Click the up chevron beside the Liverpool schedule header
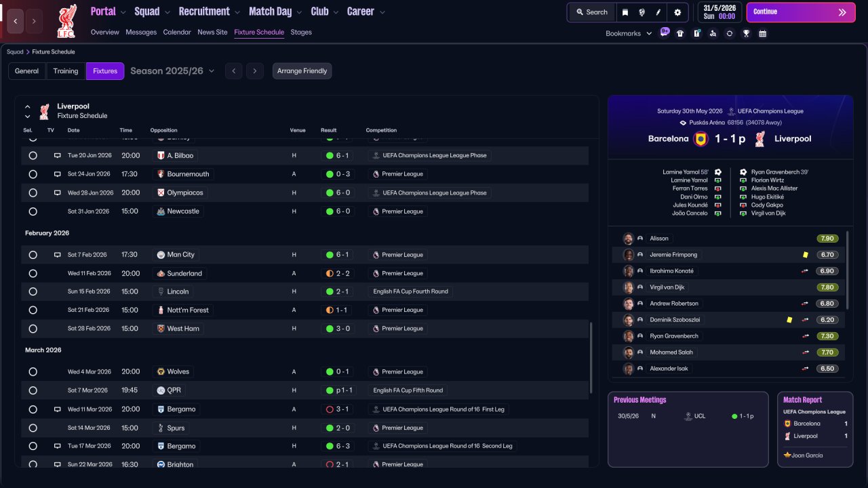This screenshot has width=868, height=488. point(28,106)
